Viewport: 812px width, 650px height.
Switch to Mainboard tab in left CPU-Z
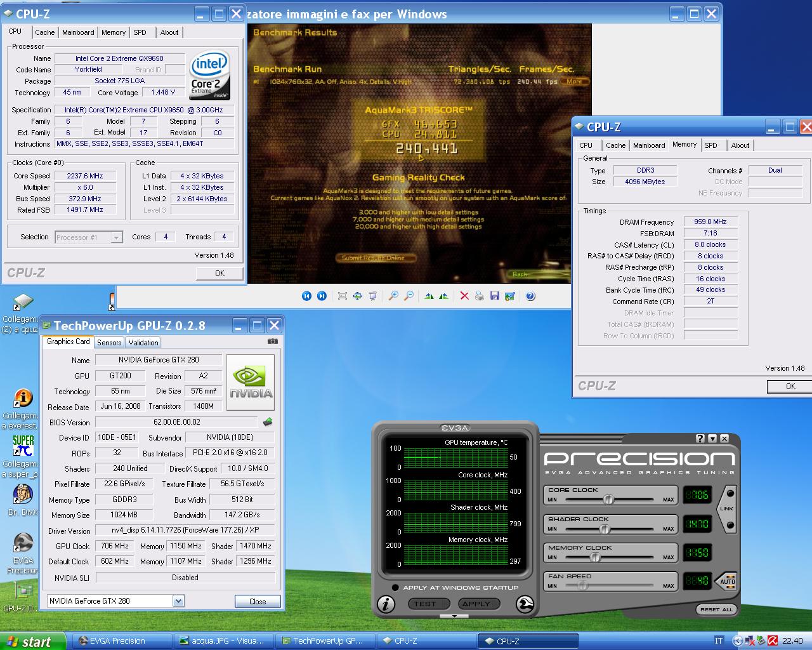78,32
